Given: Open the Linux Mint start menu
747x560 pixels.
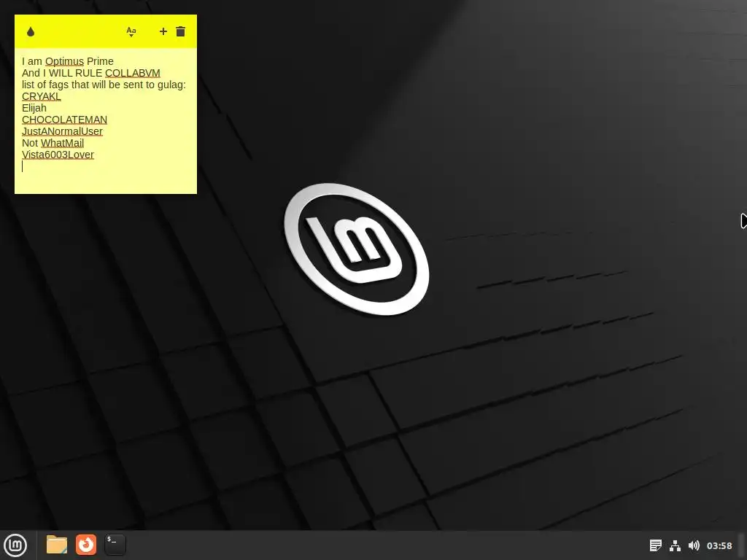Looking at the screenshot, I should coord(15,545).
